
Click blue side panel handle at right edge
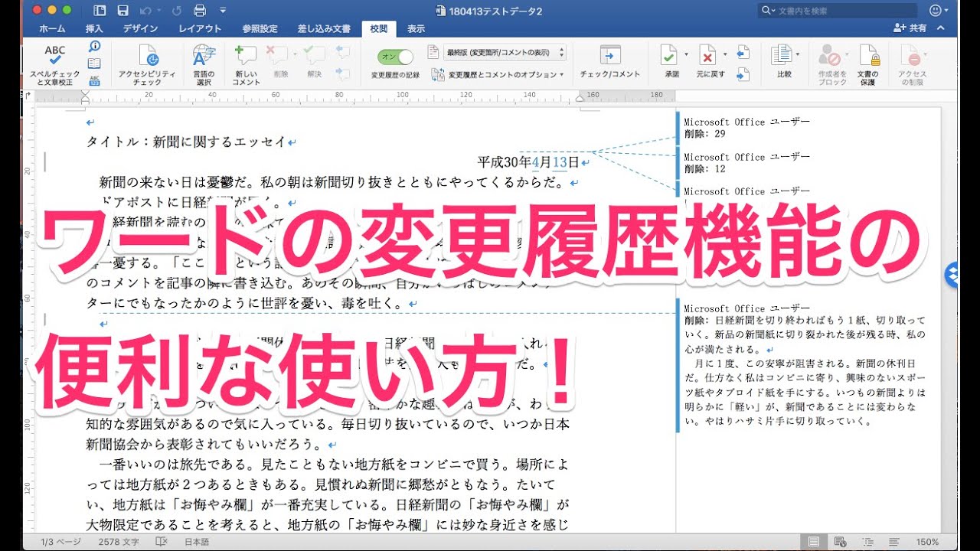pyautogui.click(x=951, y=275)
